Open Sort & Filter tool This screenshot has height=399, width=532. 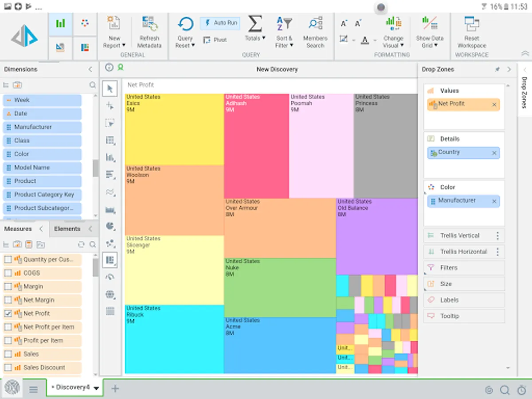pyautogui.click(x=284, y=32)
